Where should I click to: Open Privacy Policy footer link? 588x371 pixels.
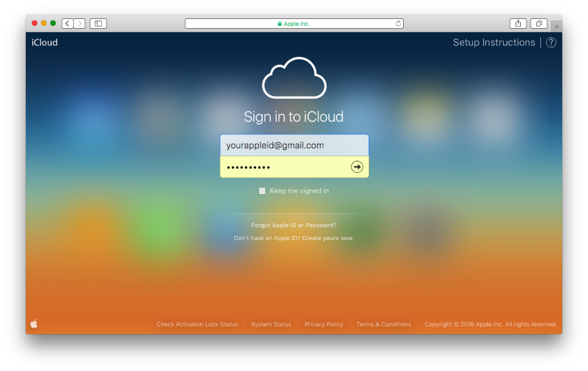point(324,324)
